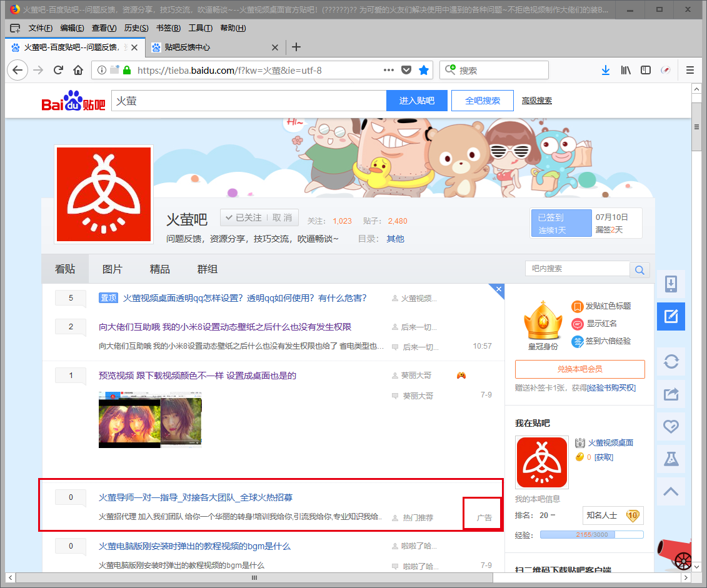Close the 火萤吧-百度贴吧 tab
707x588 pixels.
coord(134,47)
